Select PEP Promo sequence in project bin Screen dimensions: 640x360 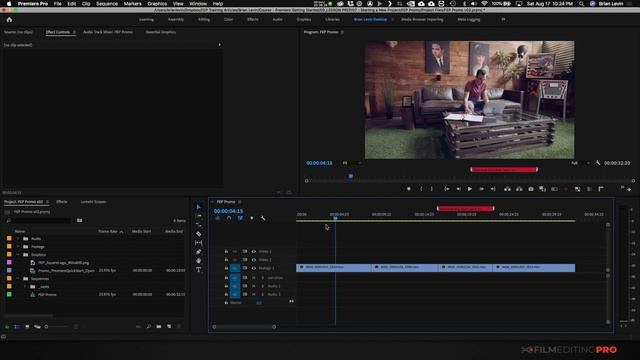[47, 294]
